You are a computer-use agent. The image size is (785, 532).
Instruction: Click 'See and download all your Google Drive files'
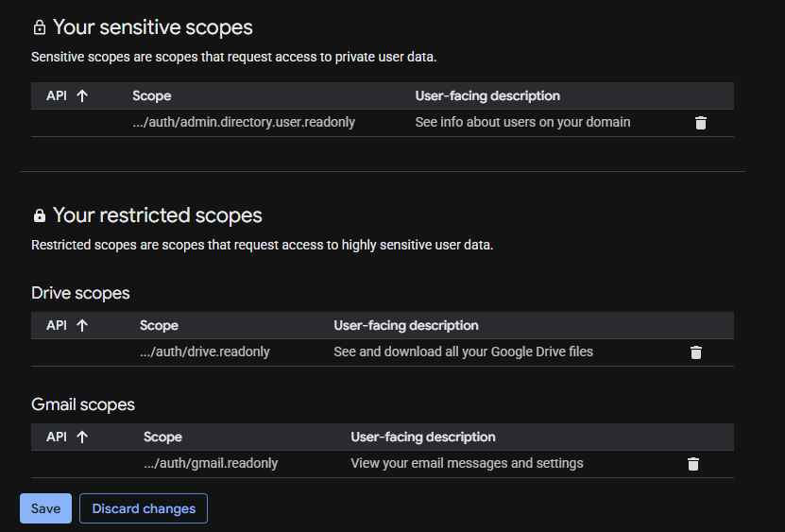pyautogui.click(x=464, y=352)
